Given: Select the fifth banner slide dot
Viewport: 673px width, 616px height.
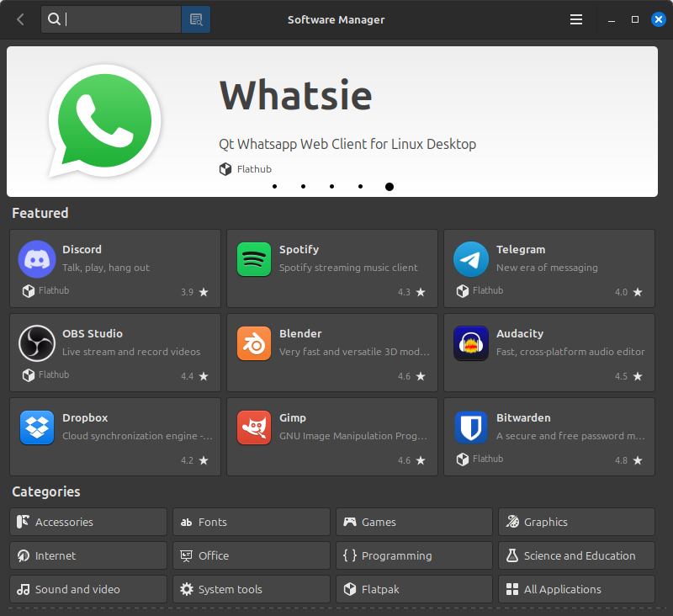Looking at the screenshot, I should point(389,187).
